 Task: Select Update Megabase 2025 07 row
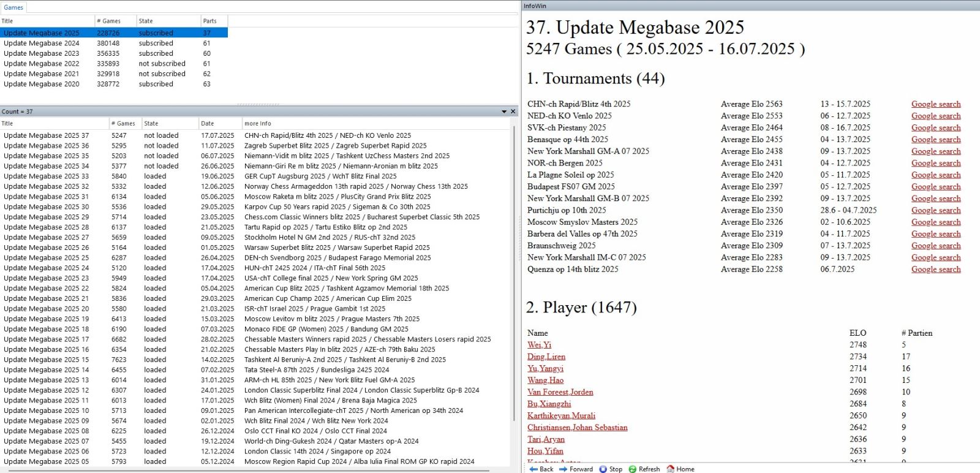click(255, 441)
